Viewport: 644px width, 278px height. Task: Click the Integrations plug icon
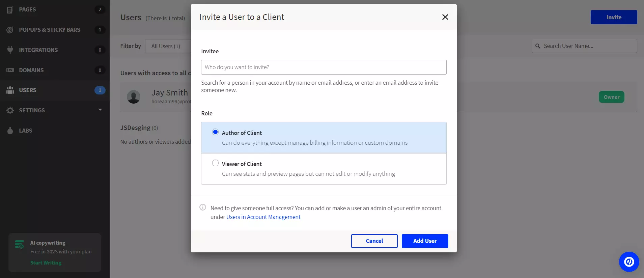point(10,50)
